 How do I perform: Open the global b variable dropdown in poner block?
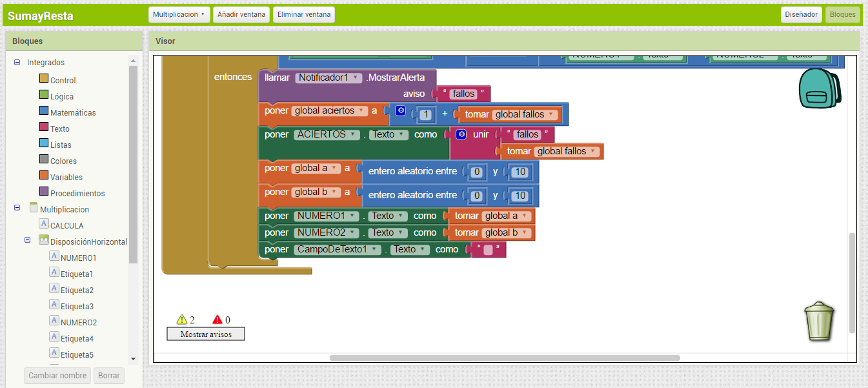click(316, 192)
